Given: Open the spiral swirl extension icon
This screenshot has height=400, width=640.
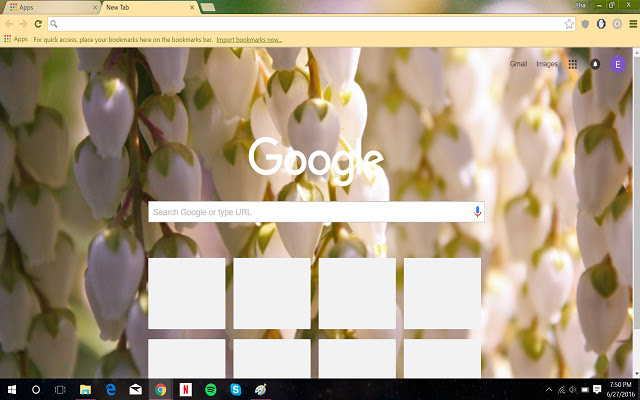Looking at the screenshot, I should [617, 24].
